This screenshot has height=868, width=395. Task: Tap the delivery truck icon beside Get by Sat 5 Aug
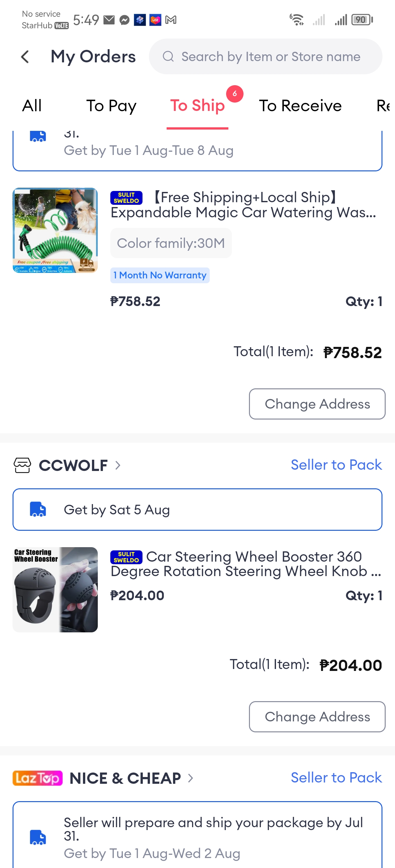[38, 509]
